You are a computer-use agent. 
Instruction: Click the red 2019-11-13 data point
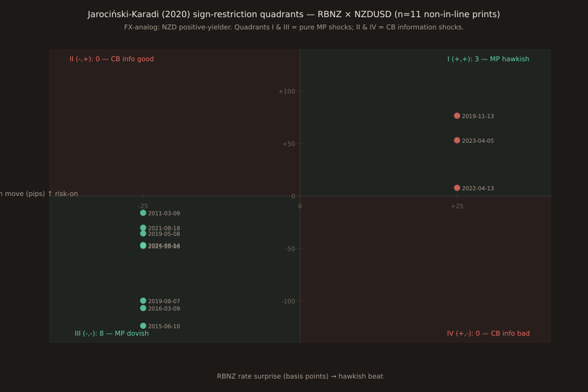point(457,116)
